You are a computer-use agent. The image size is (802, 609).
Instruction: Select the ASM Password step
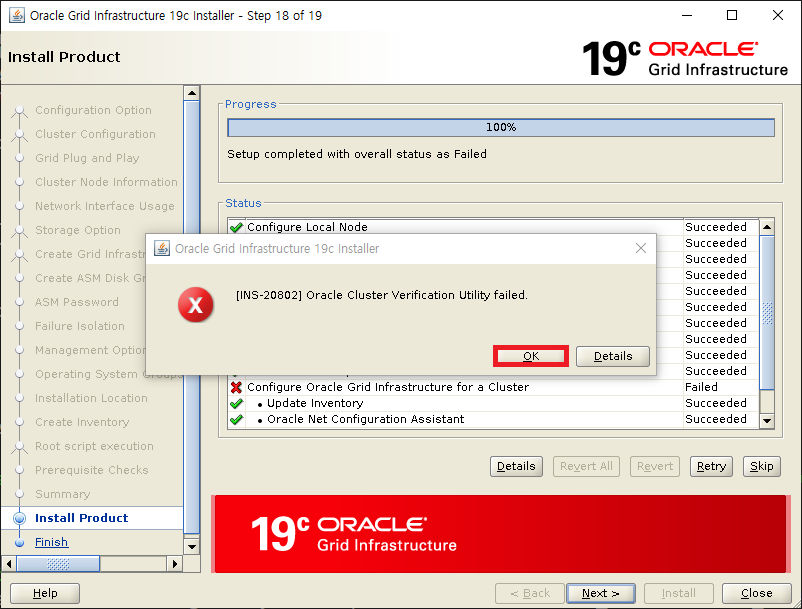pyautogui.click(x=77, y=302)
